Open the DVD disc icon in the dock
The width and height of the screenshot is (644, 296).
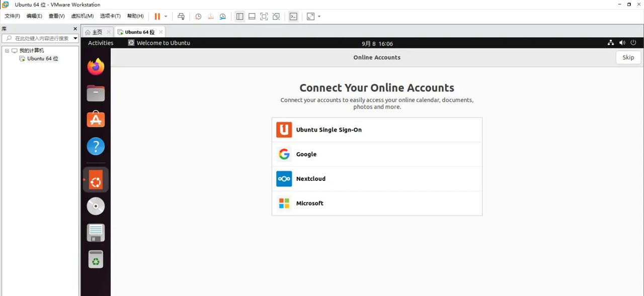point(96,206)
